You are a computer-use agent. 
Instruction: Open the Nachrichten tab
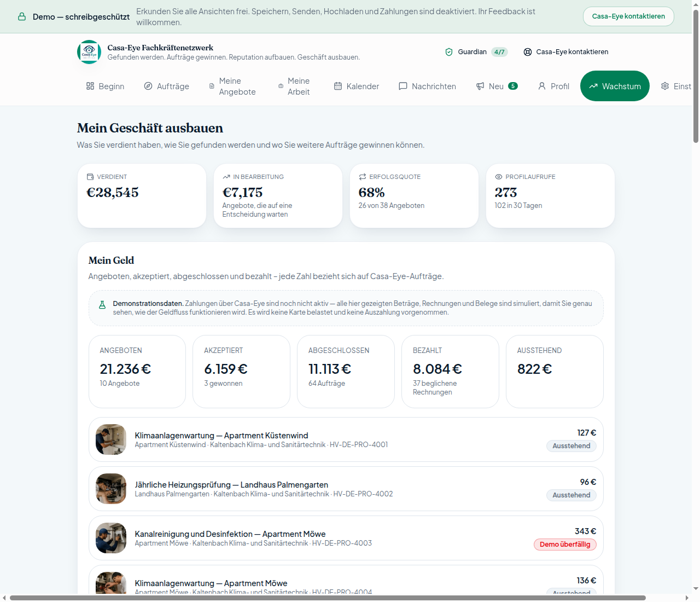click(428, 86)
